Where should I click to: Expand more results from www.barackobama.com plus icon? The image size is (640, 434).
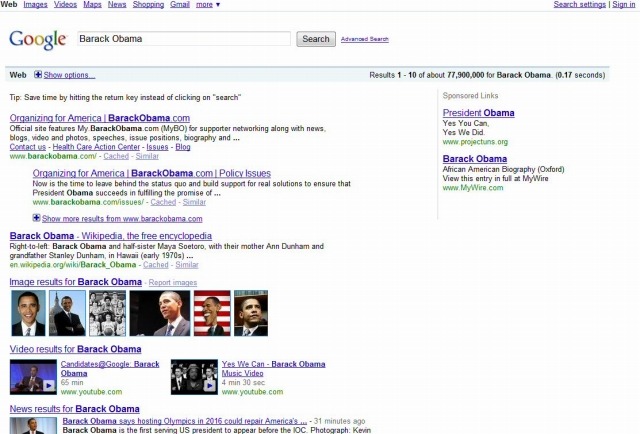(x=36, y=218)
